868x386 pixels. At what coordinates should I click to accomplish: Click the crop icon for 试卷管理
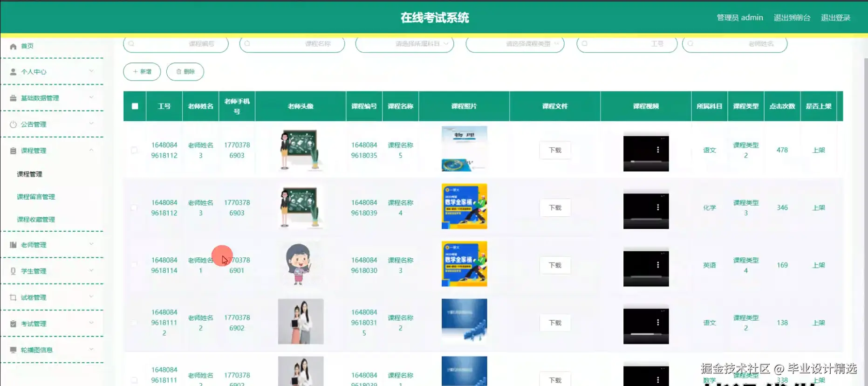click(x=13, y=297)
